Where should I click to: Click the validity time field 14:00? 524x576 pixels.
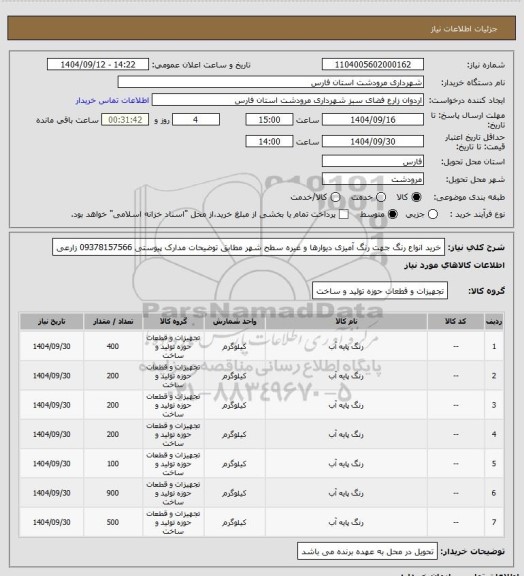tap(269, 141)
